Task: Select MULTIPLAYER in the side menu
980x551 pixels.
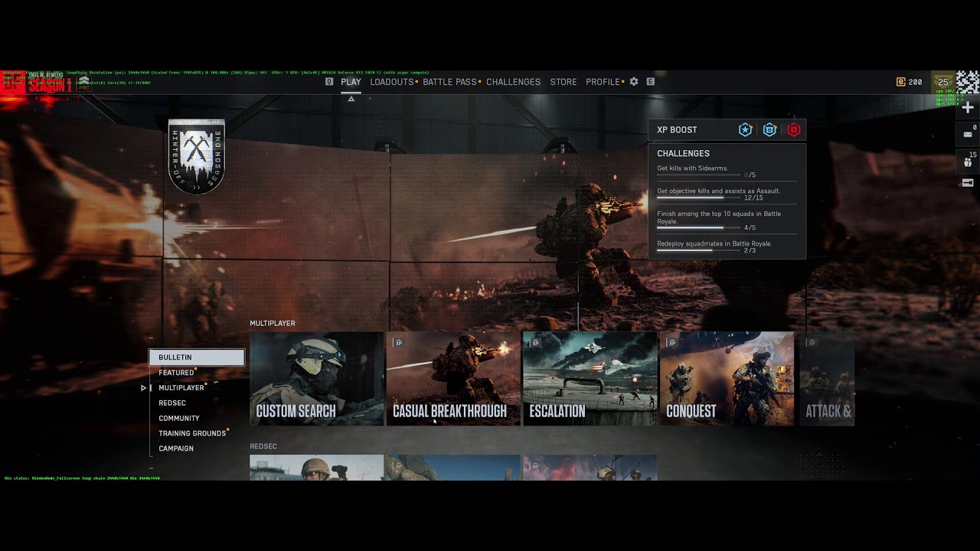Action: click(181, 388)
